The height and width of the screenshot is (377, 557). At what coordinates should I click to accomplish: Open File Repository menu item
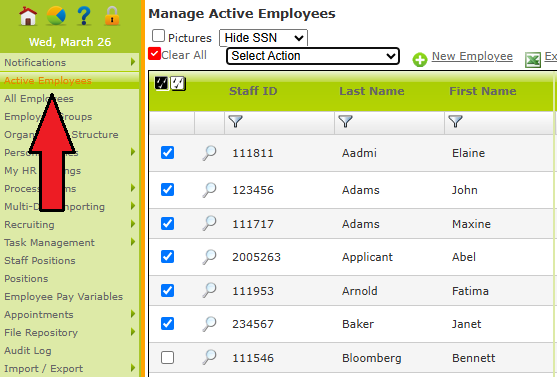[41, 333]
